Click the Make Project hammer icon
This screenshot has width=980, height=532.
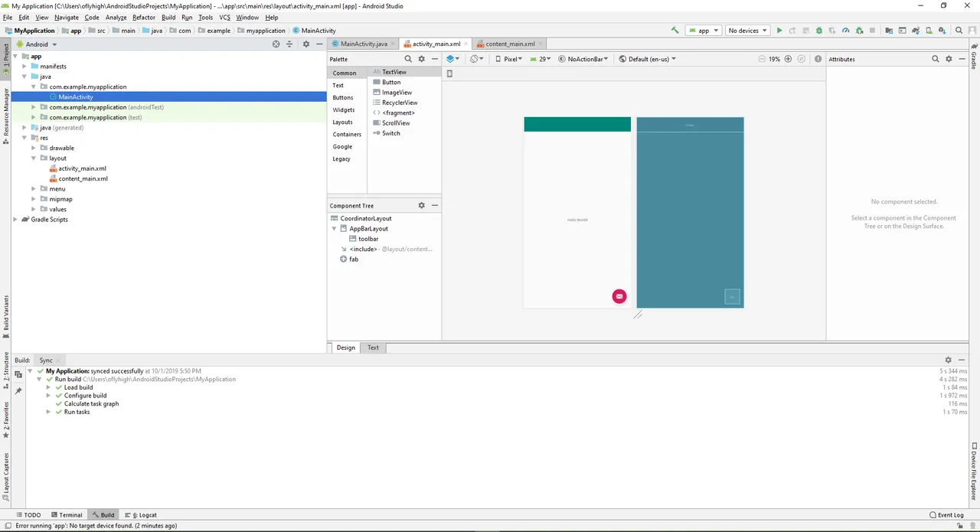[x=675, y=31]
